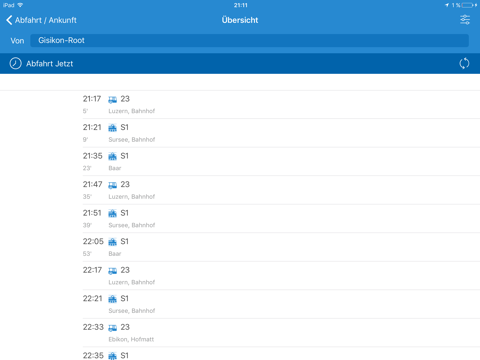Open the clock icon for departure time
The height and width of the screenshot is (360, 480).
click(x=15, y=63)
